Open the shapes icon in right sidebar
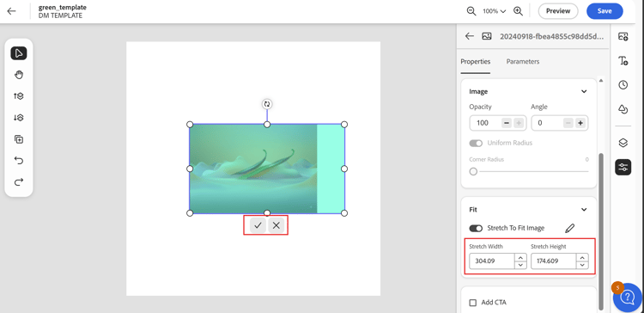Image resolution: width=644 pixels, height=313 pixels. tap(623, 109)
